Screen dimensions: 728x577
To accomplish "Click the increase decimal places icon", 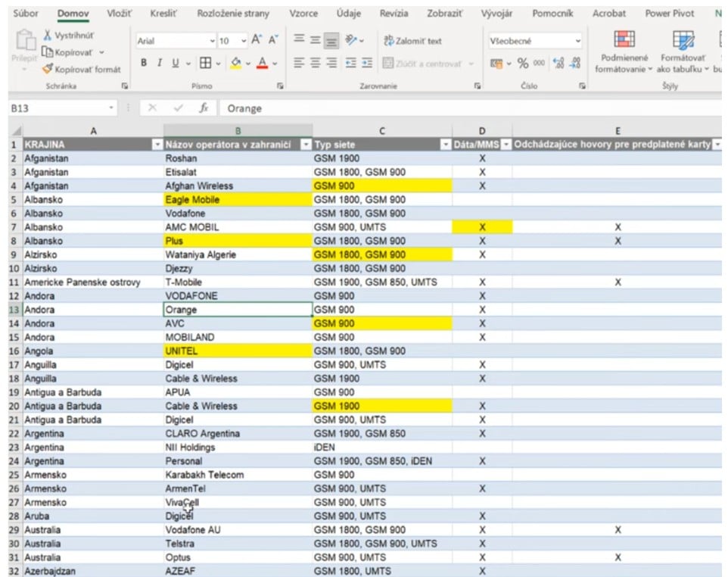I will (558, 63).
